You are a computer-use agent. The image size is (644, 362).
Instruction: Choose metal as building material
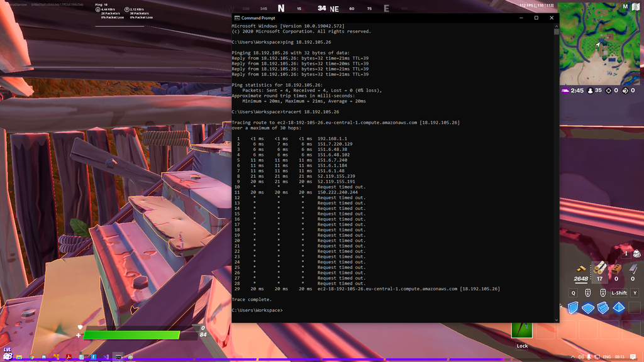633,269
